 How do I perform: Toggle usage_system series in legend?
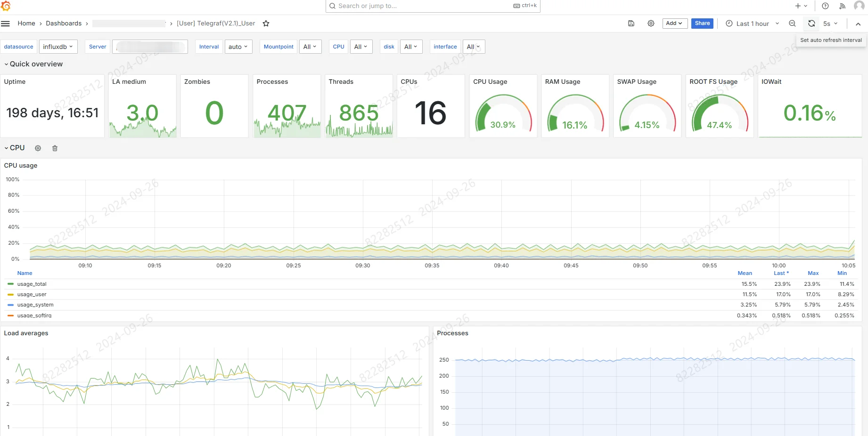click(35, 305)
